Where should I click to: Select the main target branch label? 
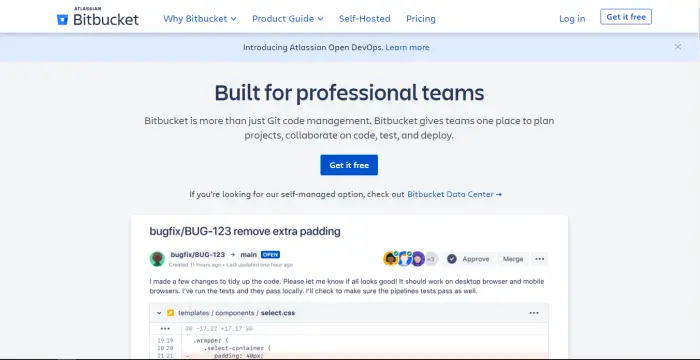coord(248,255)
